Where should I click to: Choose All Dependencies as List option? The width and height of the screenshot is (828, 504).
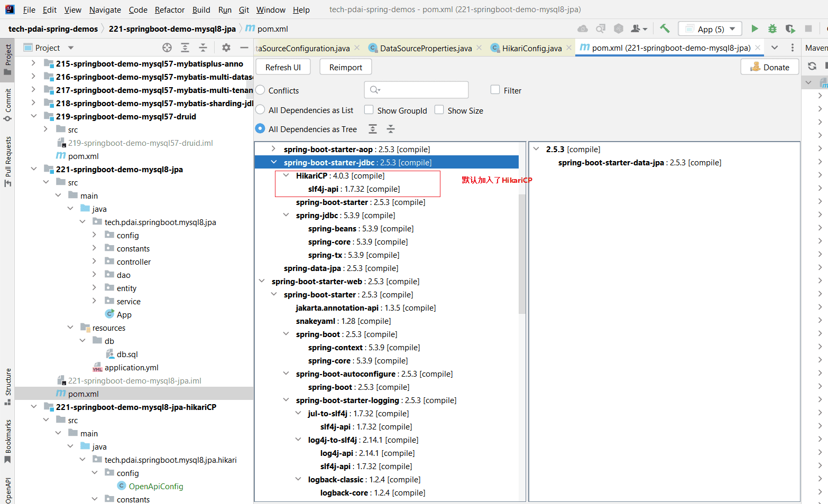pos(260,110)
